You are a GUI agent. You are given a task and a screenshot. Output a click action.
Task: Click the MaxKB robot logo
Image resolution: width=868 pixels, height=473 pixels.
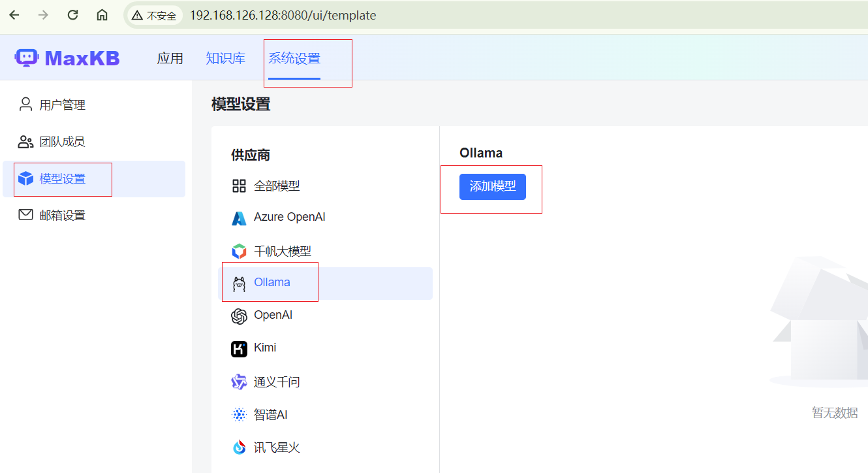pos(26,57)
